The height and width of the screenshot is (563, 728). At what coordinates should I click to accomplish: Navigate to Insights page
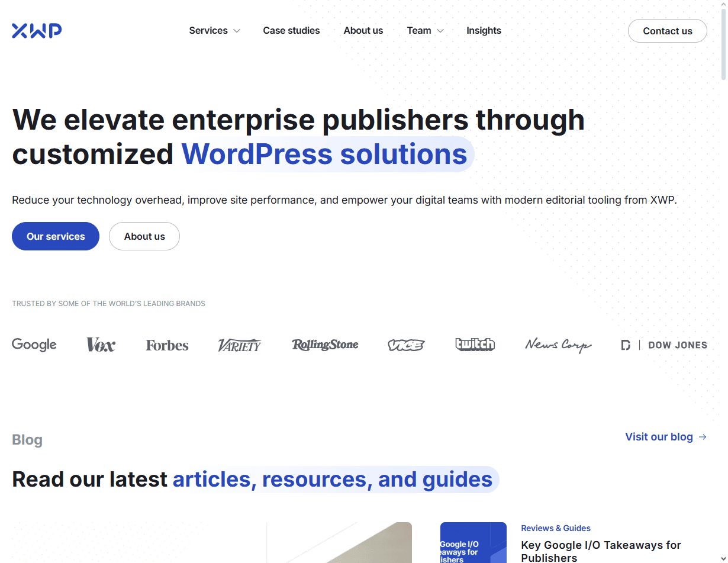point(484,31)
